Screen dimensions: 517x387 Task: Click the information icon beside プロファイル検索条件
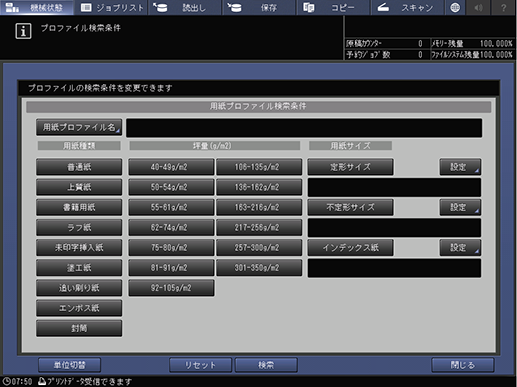click(x=23, y=31)
